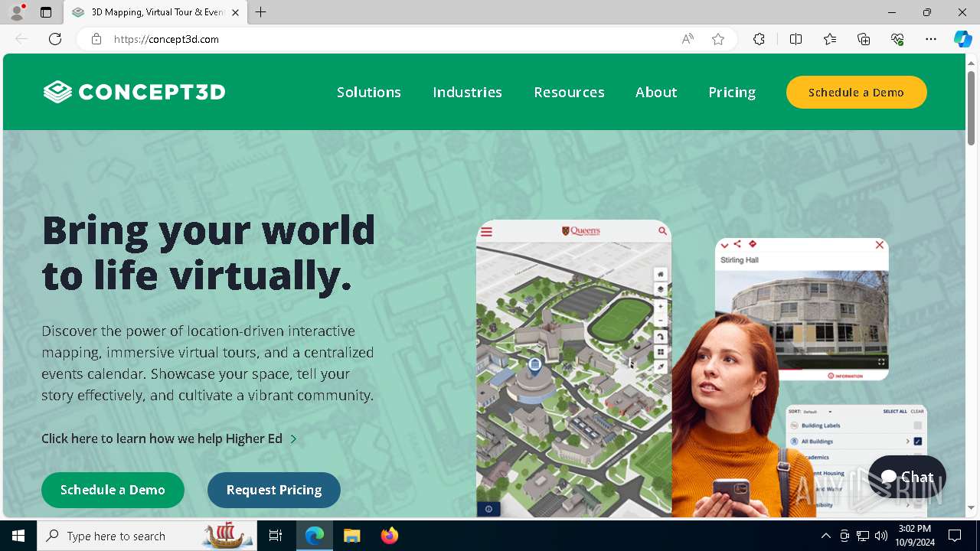Open the About menu
The height and width of the screenshot is (551, 980).
tap(656, 92)
